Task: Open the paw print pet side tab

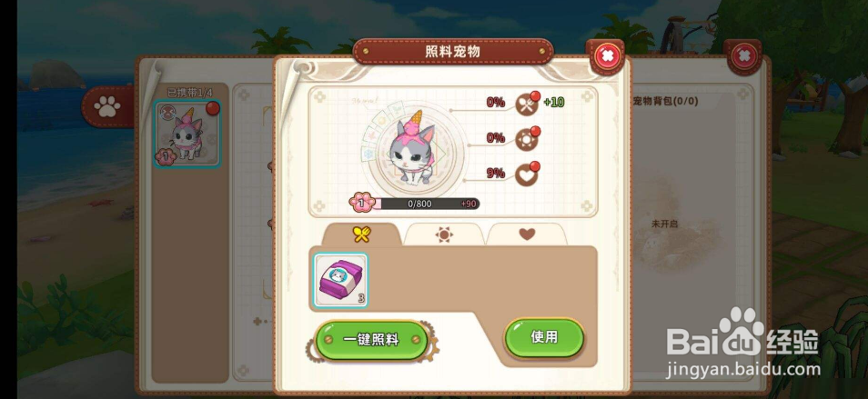Action: click(x=106, y=107)
